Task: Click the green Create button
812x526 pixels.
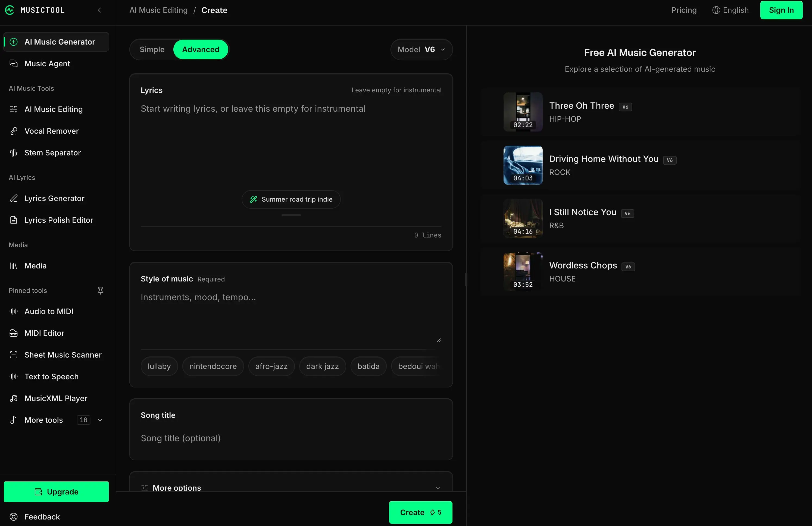Action: point(421,512)
